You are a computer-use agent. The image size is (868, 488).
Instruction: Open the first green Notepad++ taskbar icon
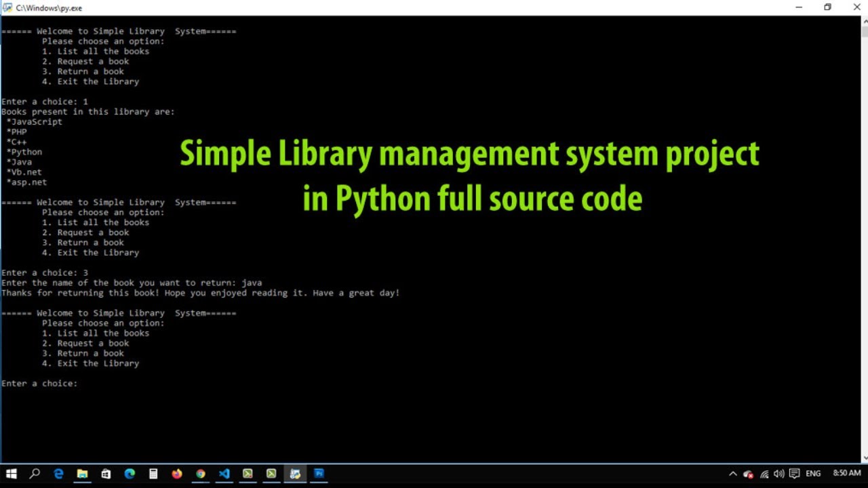(248, 474)
